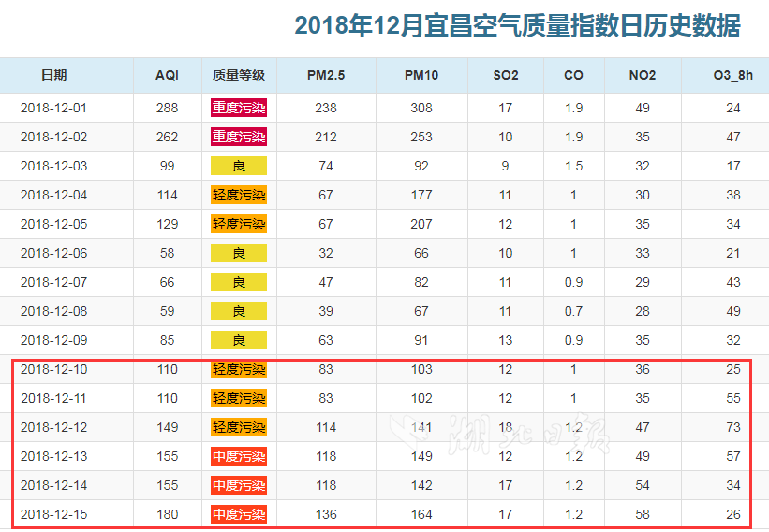769x532 pixels.
Task: Click O3_8h value 73
Action: coord(733,427)
